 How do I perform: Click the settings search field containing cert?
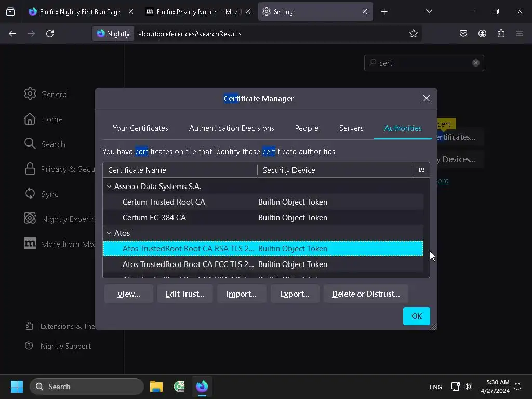(424, 63)
